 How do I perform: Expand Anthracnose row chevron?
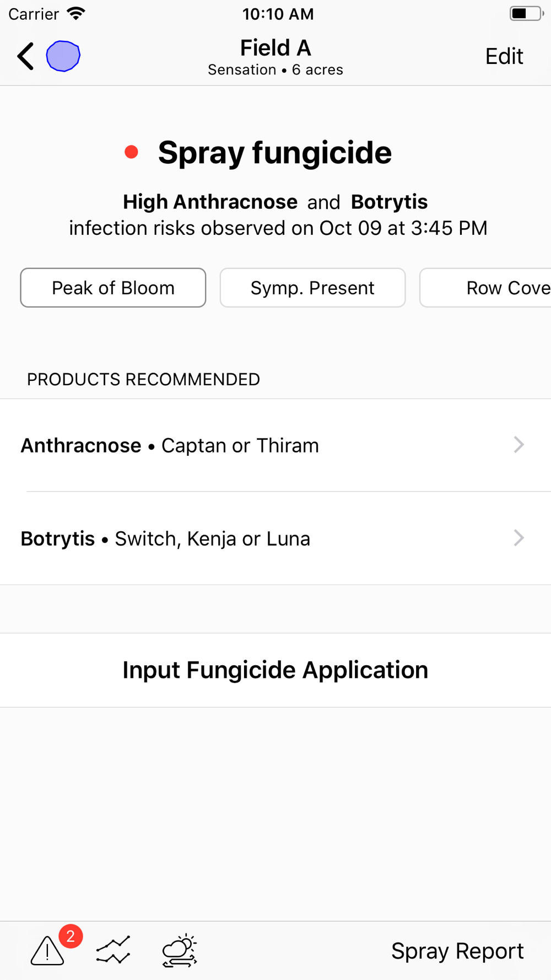[x=518, y=445]
